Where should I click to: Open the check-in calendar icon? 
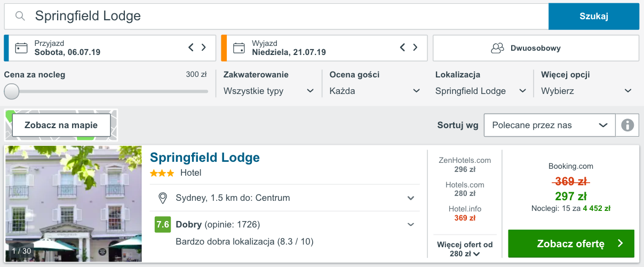21,48
